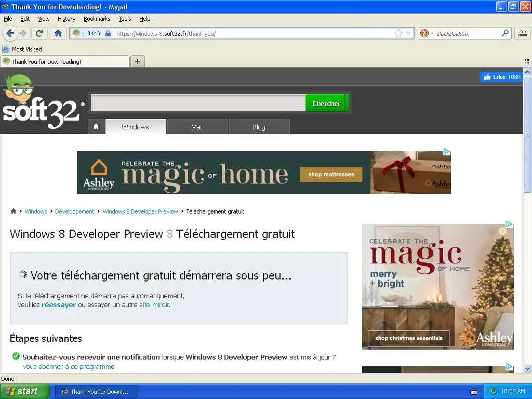The width and height of the screenshot is (532, 399).
Task: Click the site home icon tab
Action: (x=96, y=127)
